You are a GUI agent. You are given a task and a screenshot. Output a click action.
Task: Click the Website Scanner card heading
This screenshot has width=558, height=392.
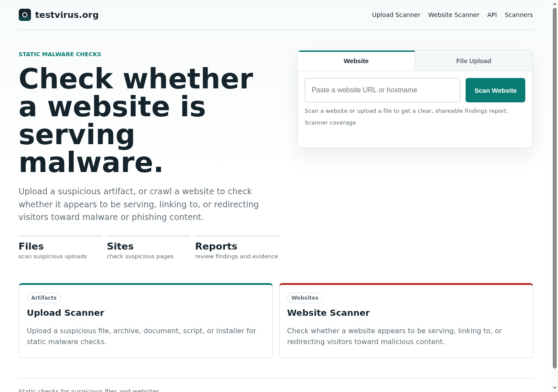(328, 313)
